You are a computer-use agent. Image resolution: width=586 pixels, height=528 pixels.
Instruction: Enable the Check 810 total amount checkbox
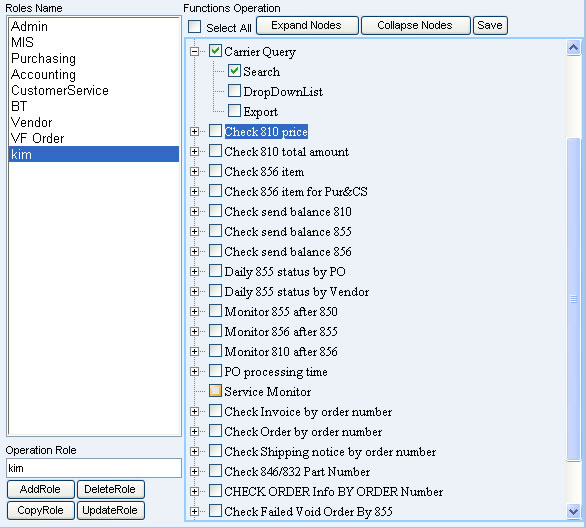coord(215,151)
